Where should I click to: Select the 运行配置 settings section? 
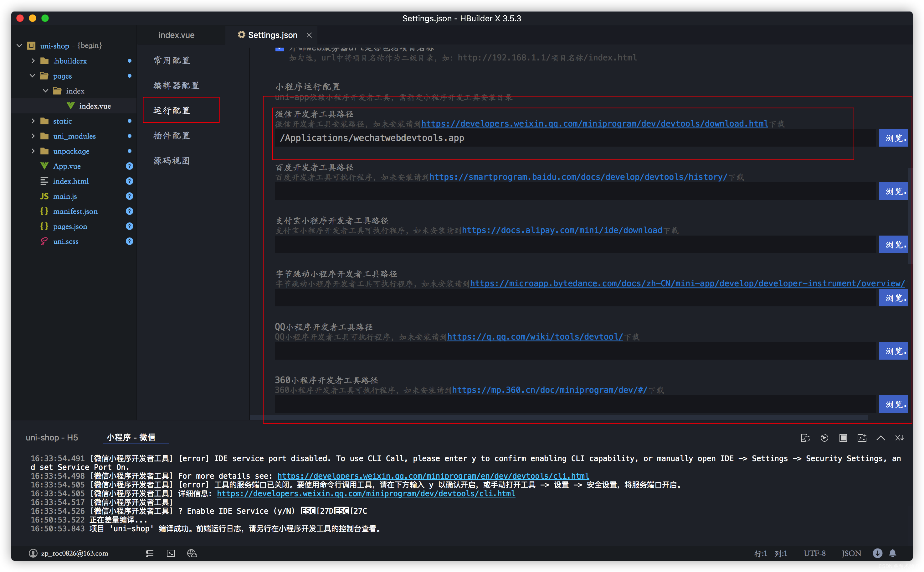[x=172, y=111]
